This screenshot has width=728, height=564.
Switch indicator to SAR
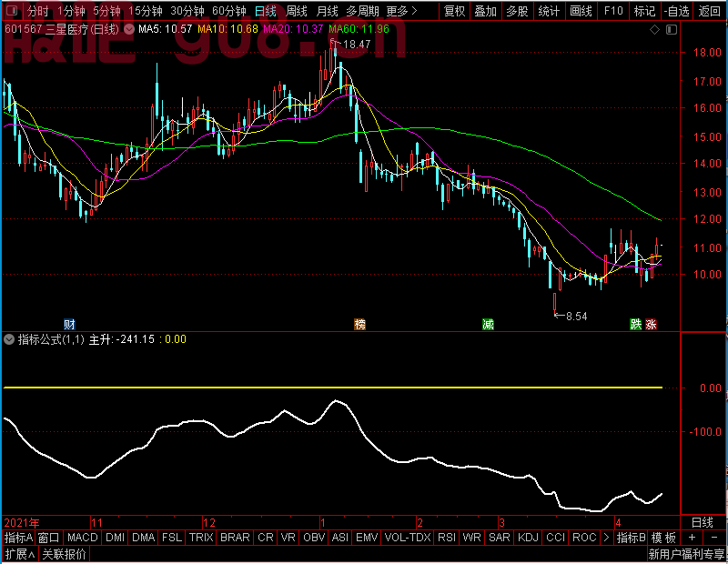[x=500, y=538]
